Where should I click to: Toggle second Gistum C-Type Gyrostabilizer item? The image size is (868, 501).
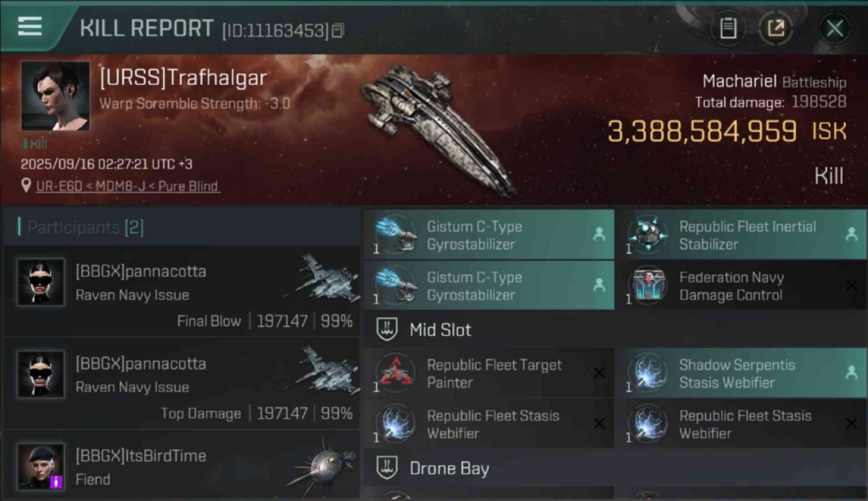[489, 285]
